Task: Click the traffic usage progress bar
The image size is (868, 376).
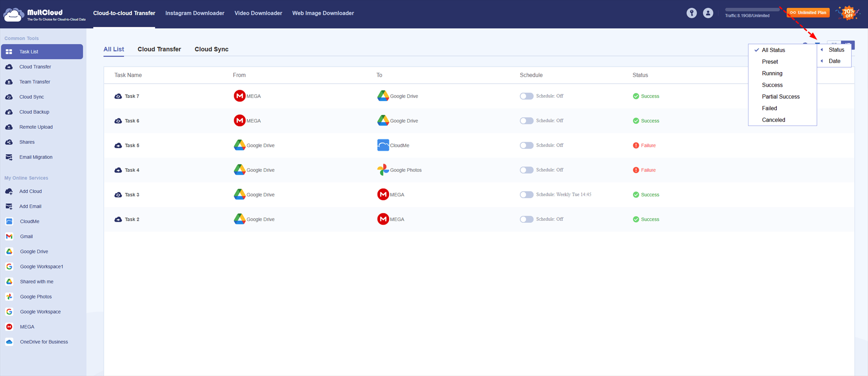Action: click(x=752, y=10)
